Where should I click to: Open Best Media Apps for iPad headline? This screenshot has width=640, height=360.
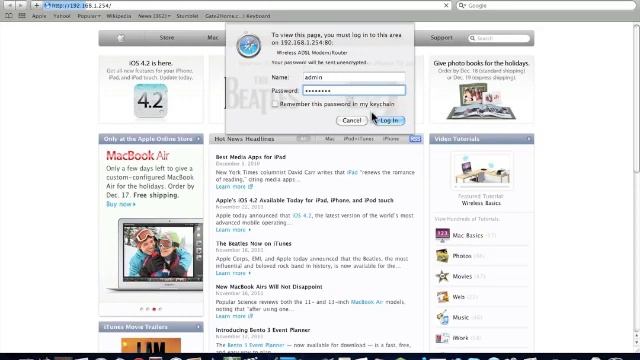[x=251, y=157]
